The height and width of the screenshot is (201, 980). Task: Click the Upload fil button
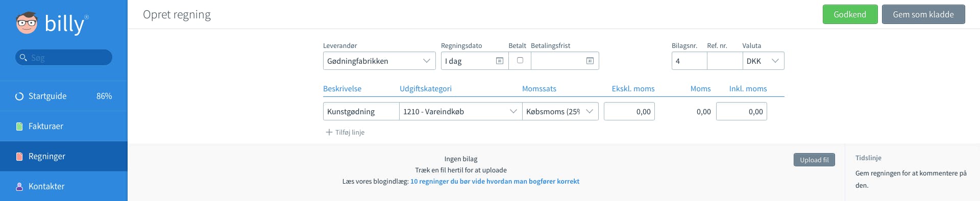814,160
